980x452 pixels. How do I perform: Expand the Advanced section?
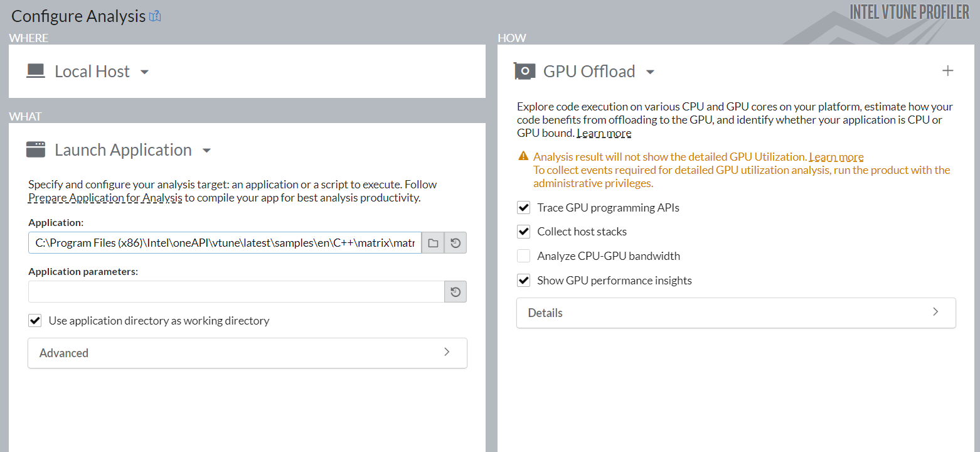(x=247, y=353)
